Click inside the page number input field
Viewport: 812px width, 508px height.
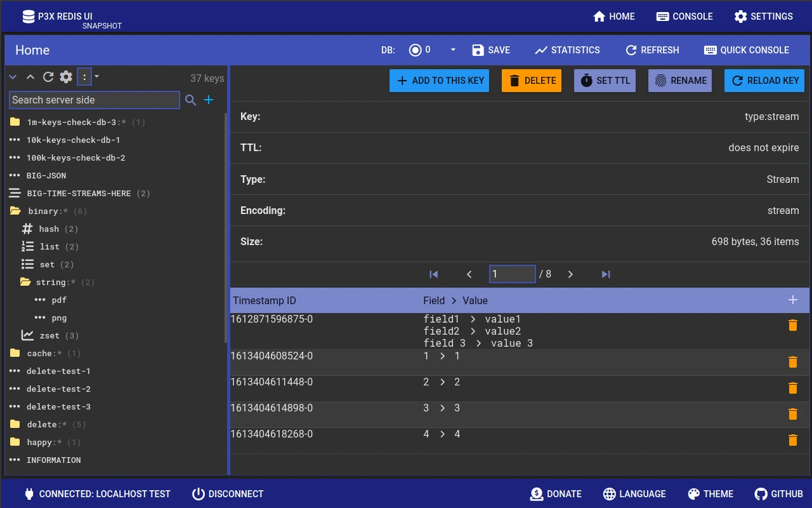pyautogui.click(x=512, y=274)
